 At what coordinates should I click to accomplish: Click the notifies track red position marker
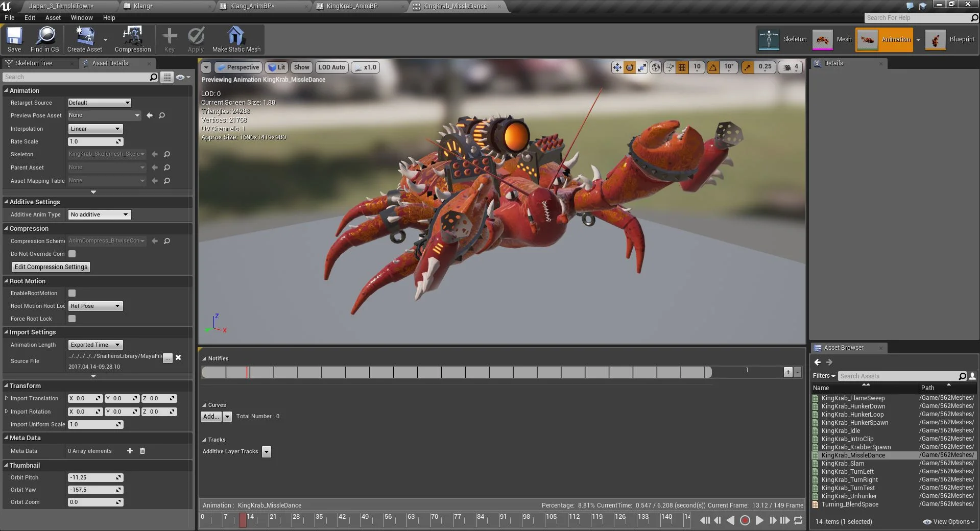coord(247,372)
